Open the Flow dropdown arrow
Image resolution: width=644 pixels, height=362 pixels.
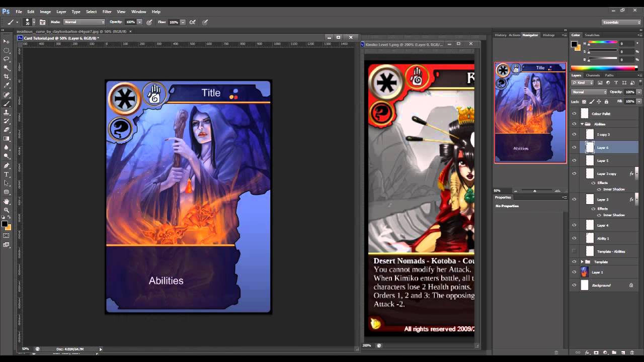182,22
